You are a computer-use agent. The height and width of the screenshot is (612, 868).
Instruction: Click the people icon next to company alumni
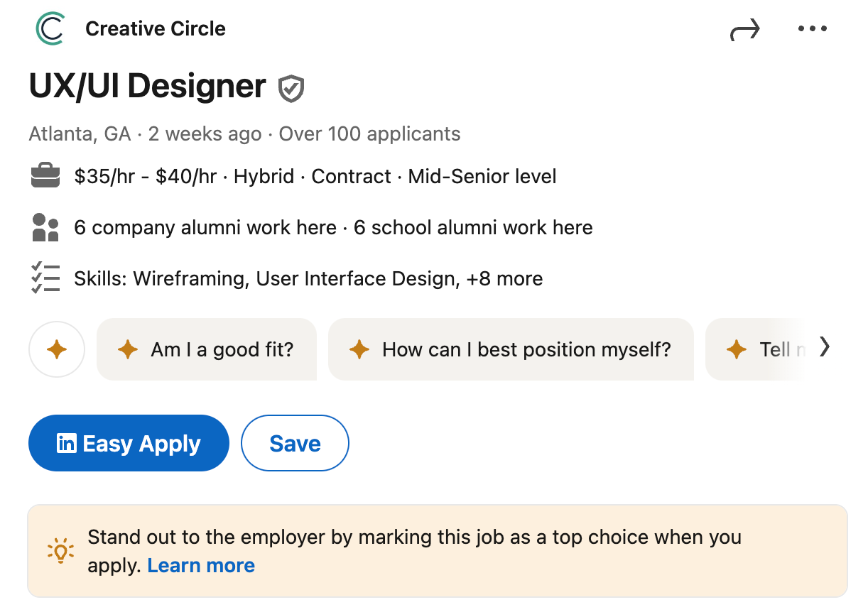click(x=45, y=226)
